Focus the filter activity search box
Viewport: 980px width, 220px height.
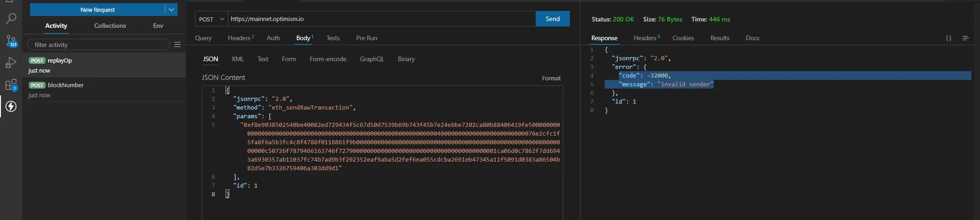[x=99, y=44]
